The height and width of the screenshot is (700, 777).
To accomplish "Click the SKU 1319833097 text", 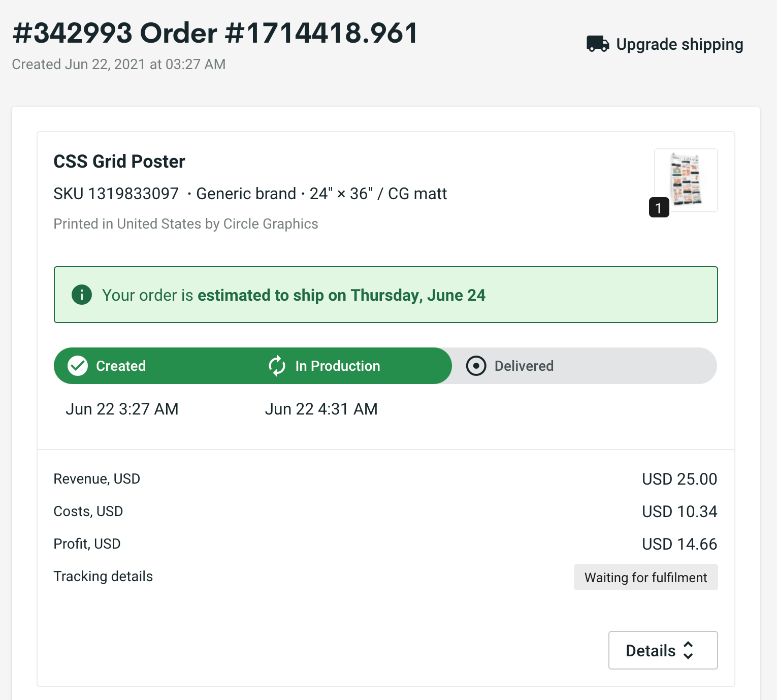I will (x=116, y=194).
